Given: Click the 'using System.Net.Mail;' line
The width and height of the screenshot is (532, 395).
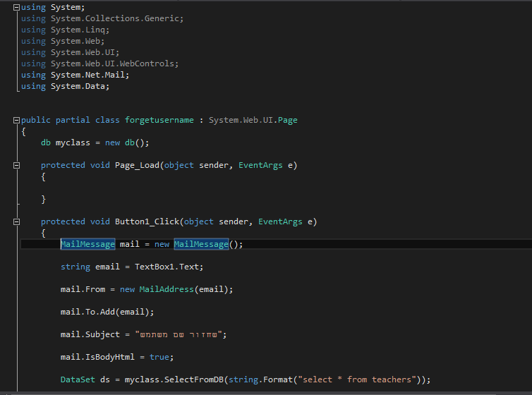Looking at the screenshot, I should click(75, 75).
